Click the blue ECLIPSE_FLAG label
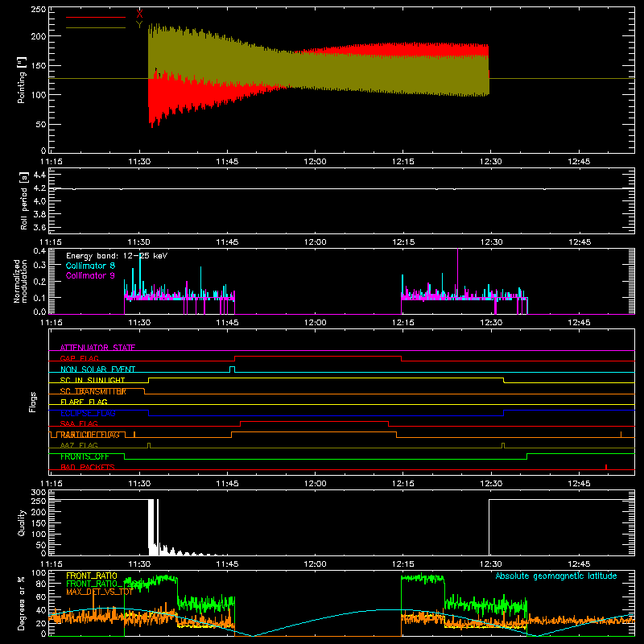 (x=88, y=413)
